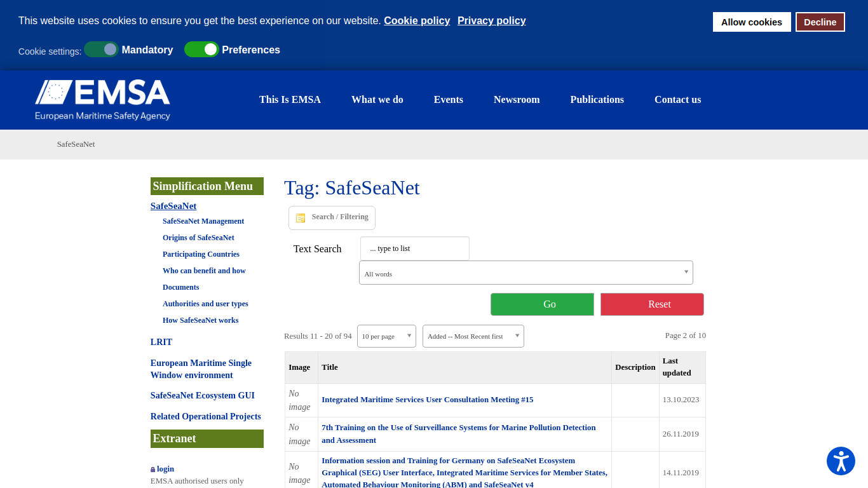Click the lock icon beside login
This screenshot has width=868, height=488.
[x=153, y=470]
